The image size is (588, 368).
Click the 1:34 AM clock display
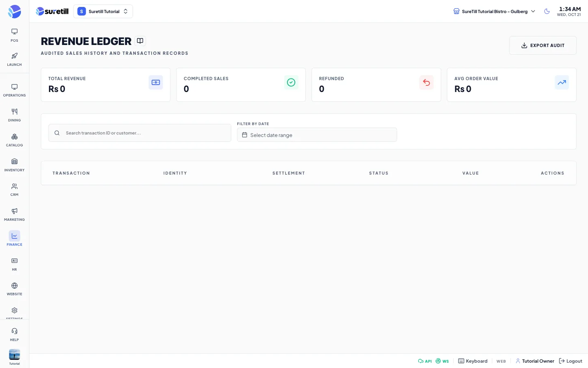[x=570, y=9]
